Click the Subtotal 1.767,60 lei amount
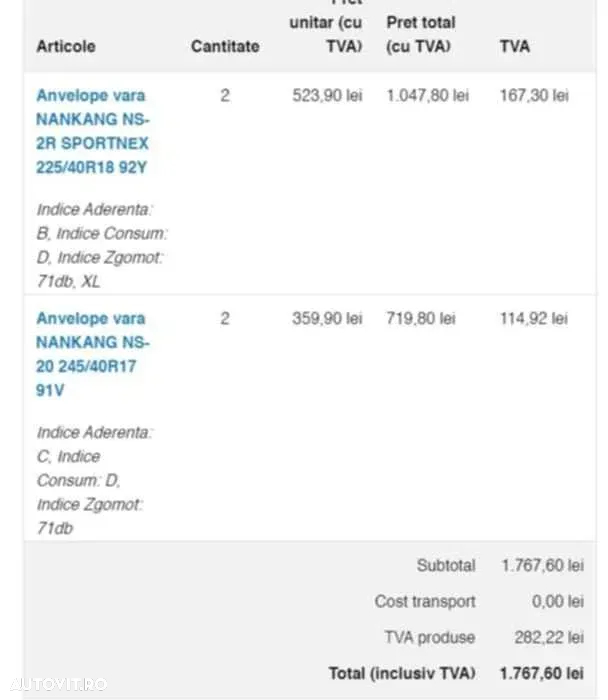This screenshot has width=608, height=700. (x=542, y=566)
